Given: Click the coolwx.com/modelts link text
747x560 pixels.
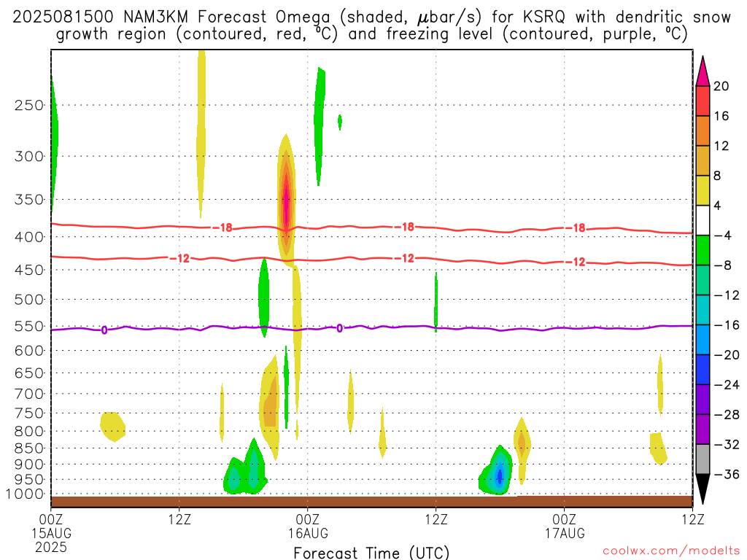Looking at the screenshot, I should click(x=671, y=551).
